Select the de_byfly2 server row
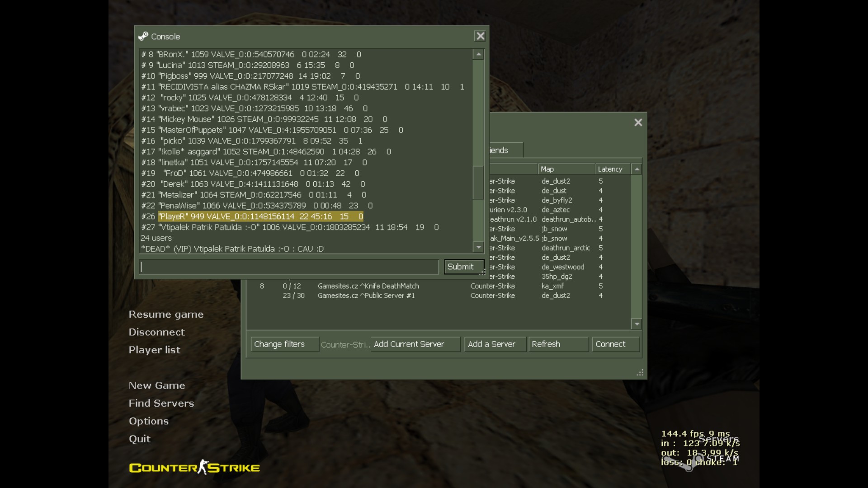 click(x=560, y=200)
